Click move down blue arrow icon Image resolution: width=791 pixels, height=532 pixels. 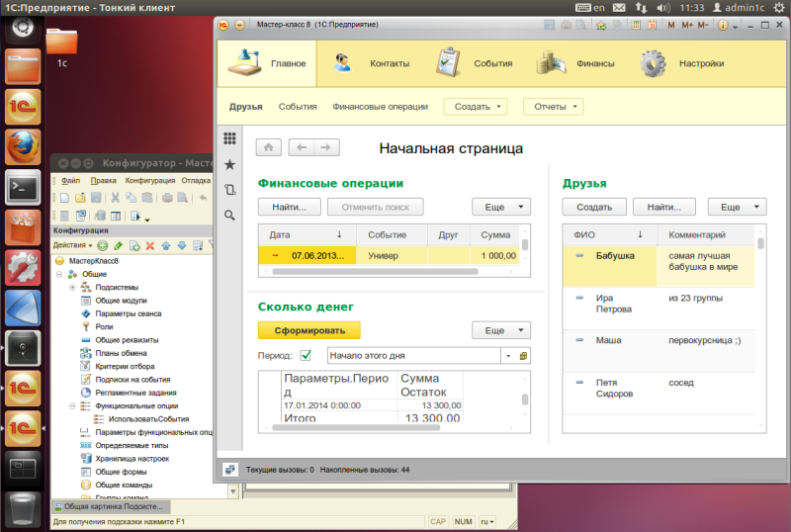click(182, 245)
